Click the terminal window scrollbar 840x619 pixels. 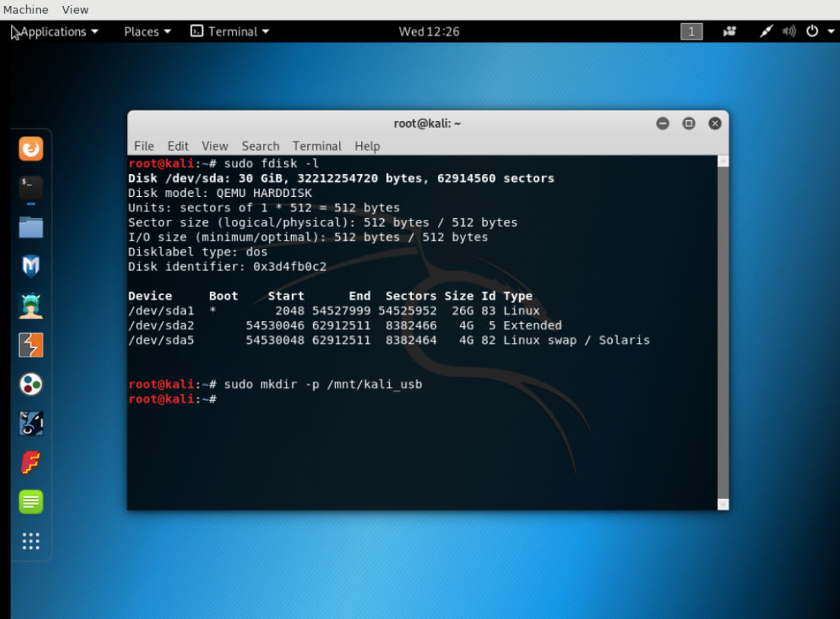point(721,327)
